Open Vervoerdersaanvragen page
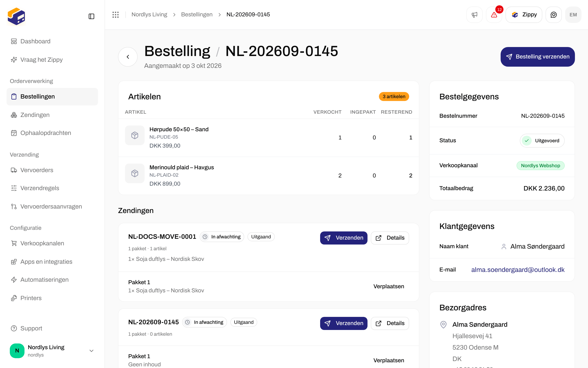This screenshot has height=368, width=588. (52, 206)
